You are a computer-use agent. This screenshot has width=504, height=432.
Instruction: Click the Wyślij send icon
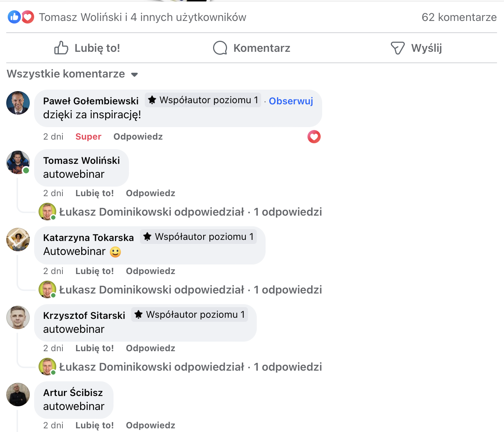coord(397,48)
